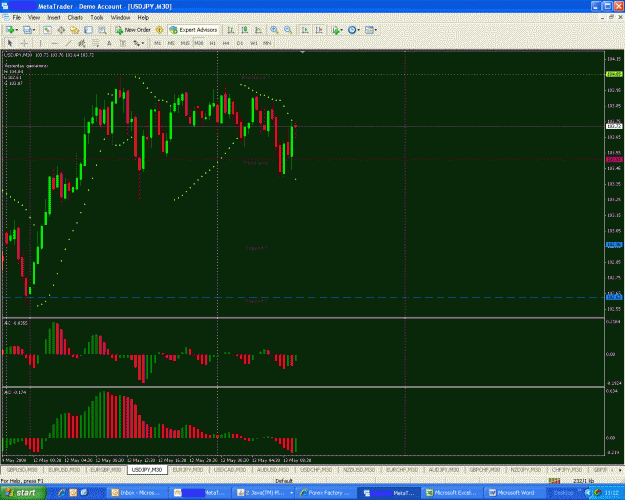This screenshot has width=625, height=500.
Task: Open the View menu
Action: 34,18
